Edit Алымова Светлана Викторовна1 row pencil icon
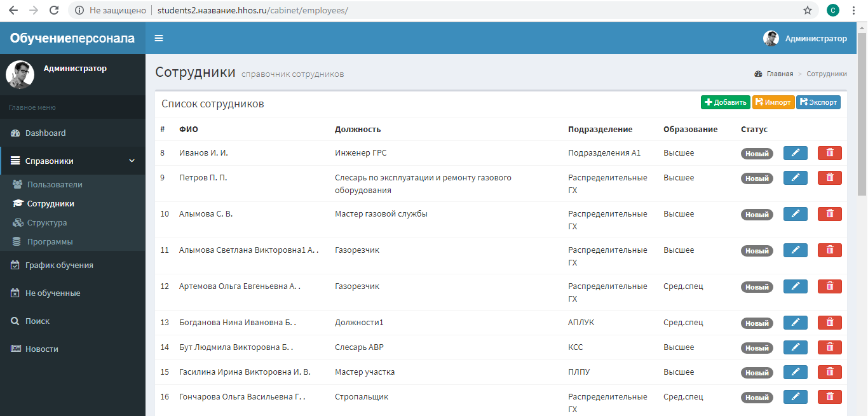 (796, 250)
